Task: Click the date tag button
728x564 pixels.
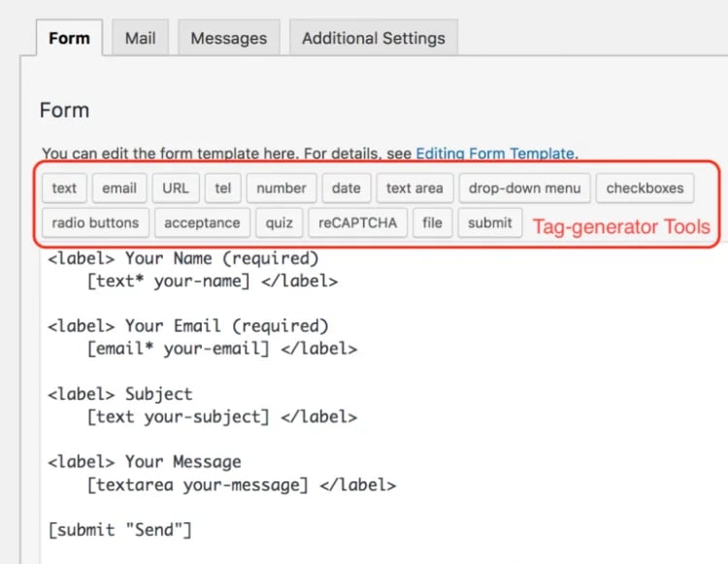Action: [x=346, y=188]
